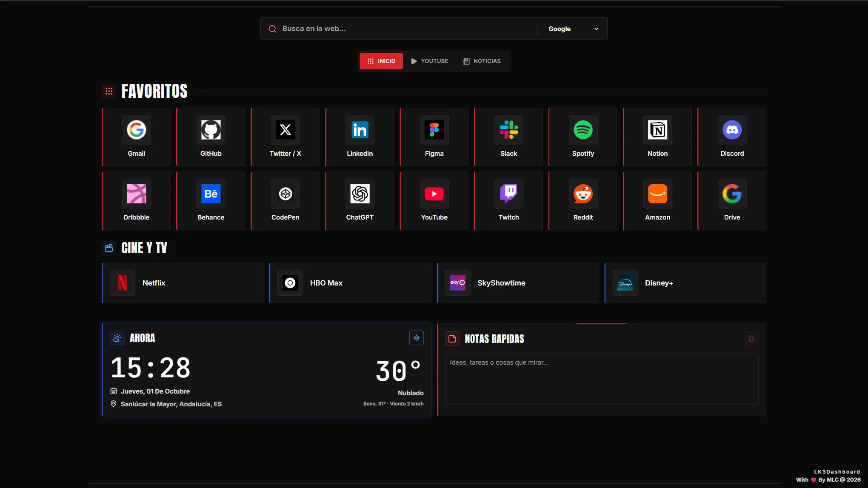Image resolution: width=868 pixels, height=488 pixels.
Task: Open the Netflix link
Action: pos(183,283)
